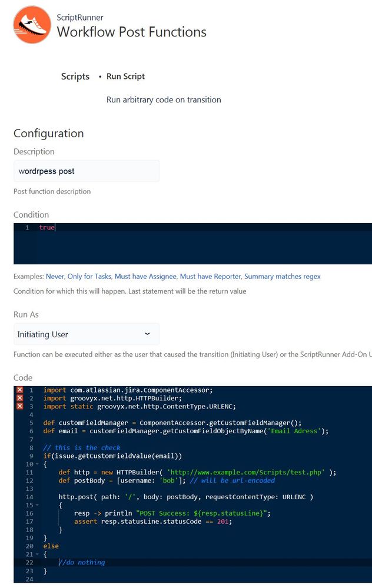The image size is (372, 588).
Task: Click the assert resp.statusLine.statusCode line
Action: coord(153,521)
